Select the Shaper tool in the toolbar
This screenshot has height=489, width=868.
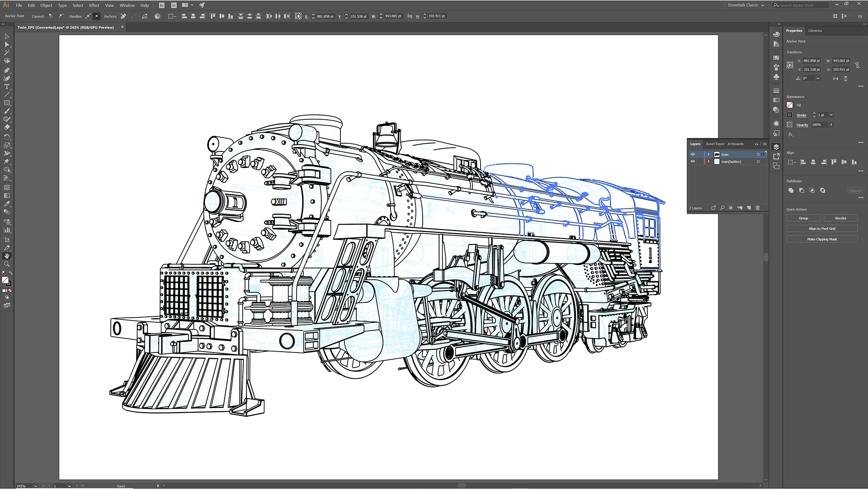point(7,119)
